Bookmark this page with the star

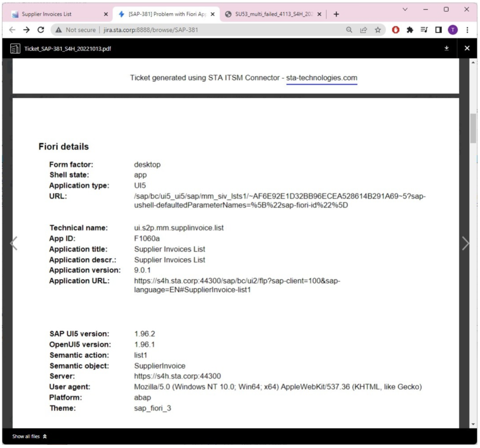pyautogui.click(x=378, y=30)
